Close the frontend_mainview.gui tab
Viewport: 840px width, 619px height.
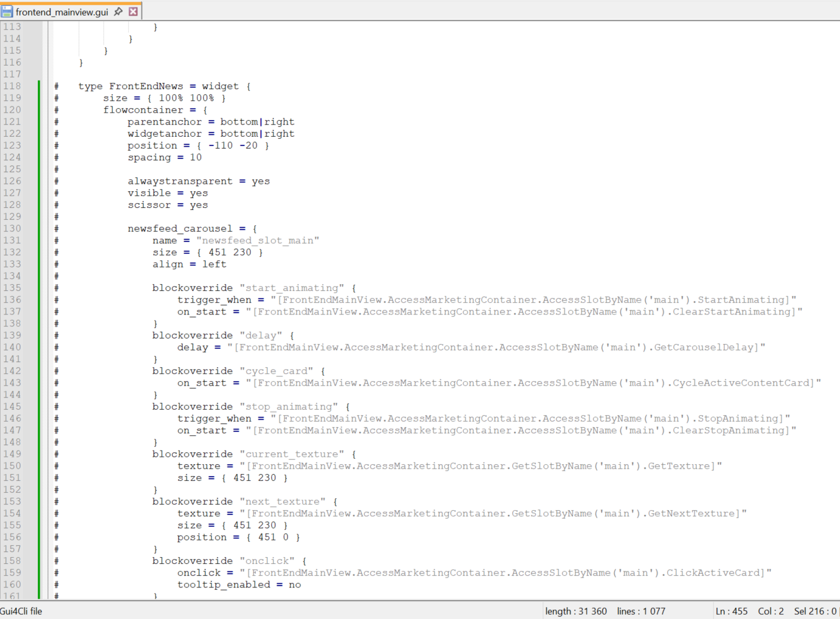point(133,12)
